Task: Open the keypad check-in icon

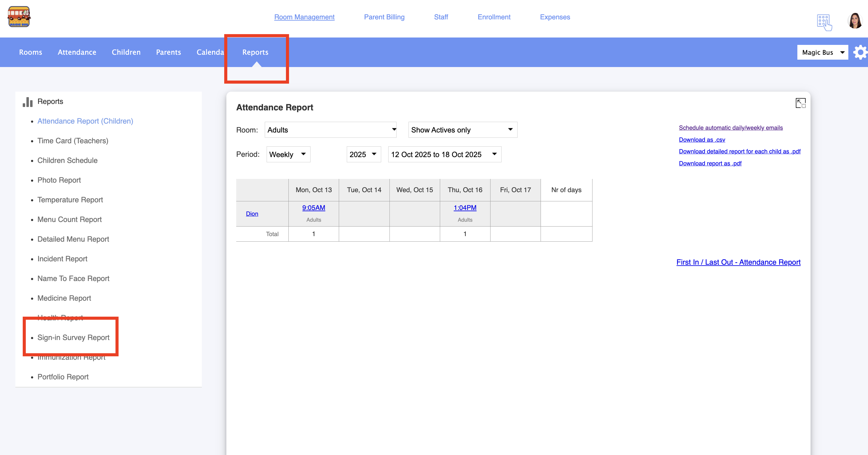Action: coord(824,22)
